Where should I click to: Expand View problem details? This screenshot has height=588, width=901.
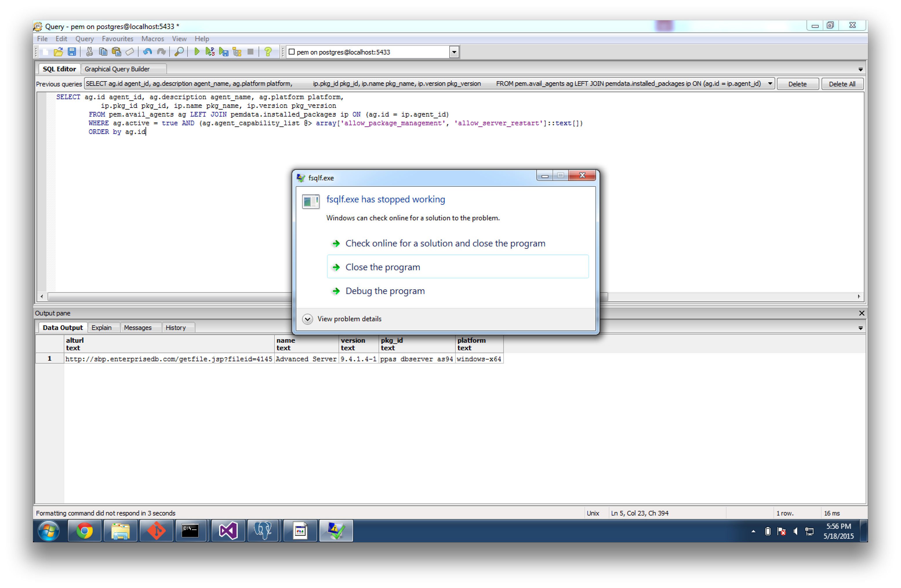[x=307, y=319]
